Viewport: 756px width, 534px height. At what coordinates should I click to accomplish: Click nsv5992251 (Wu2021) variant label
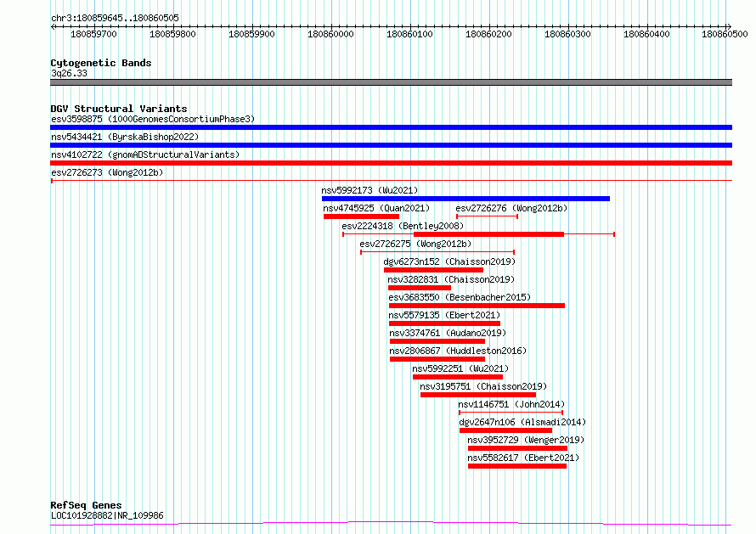click(460, 368)
